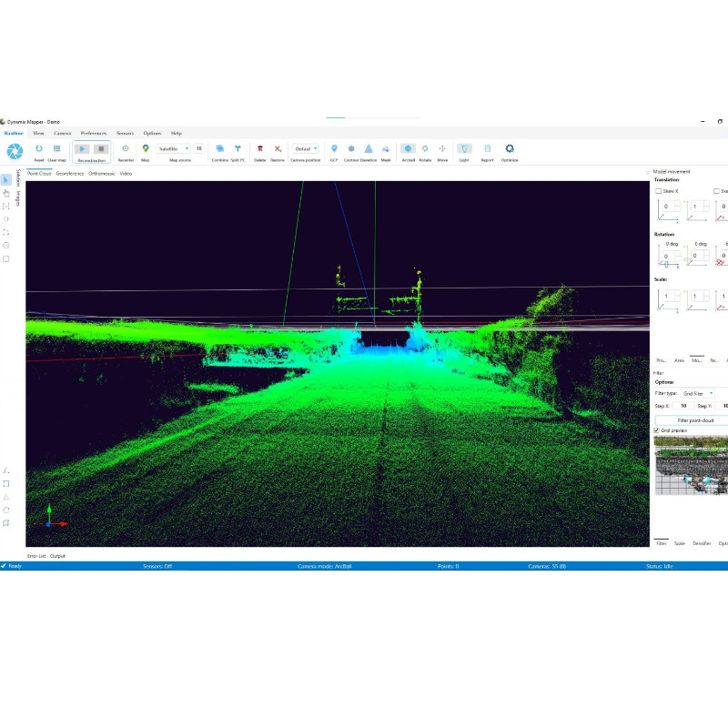Open the View menu
Viewport: 728px width, 728px height.
coord(38,133)
